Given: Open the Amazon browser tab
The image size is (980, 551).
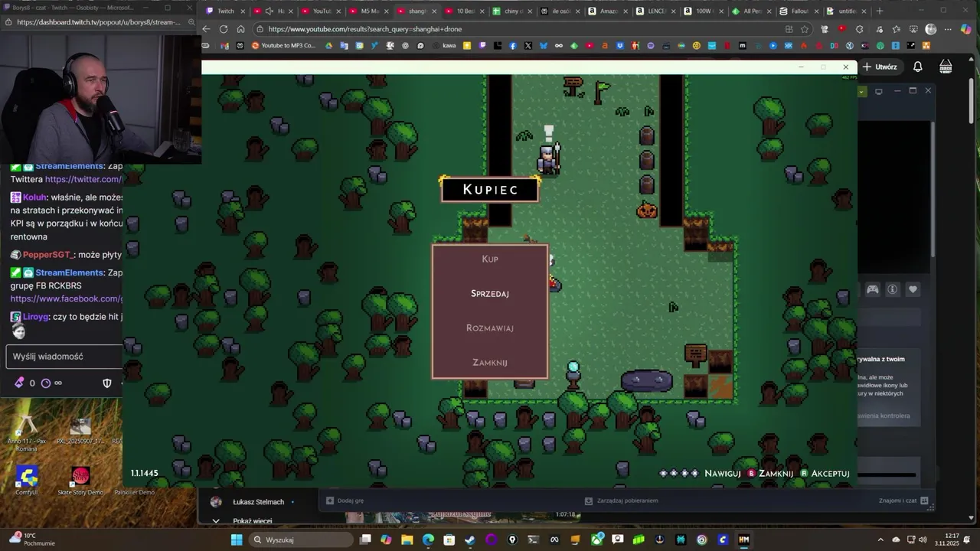Looking at the screenshot, I should tap(609, 11).
